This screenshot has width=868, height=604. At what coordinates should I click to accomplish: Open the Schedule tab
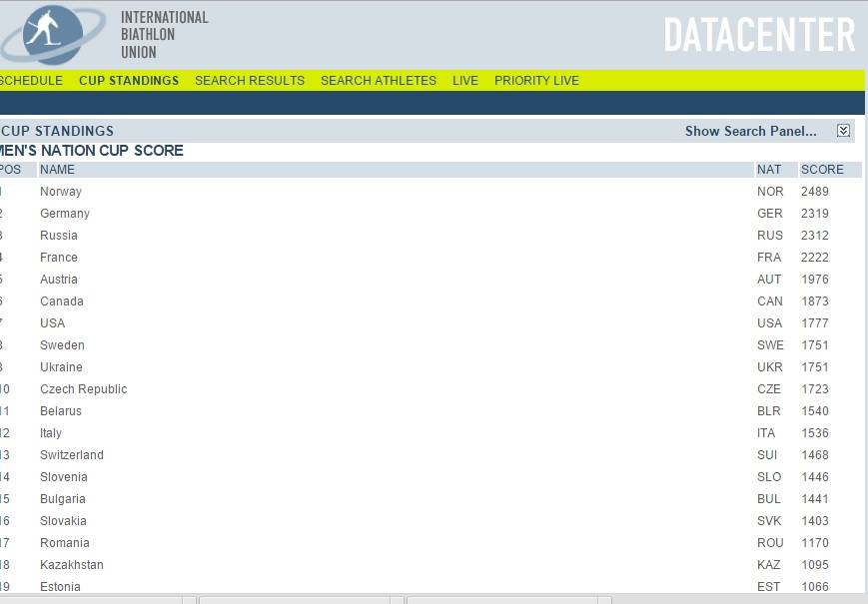click(x=30, y=81)
